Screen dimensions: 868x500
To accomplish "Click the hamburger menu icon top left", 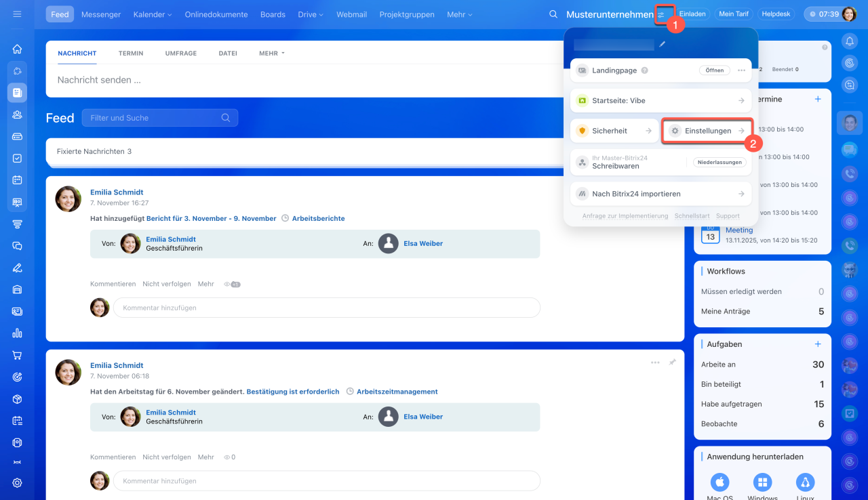I will click(17, 14).
